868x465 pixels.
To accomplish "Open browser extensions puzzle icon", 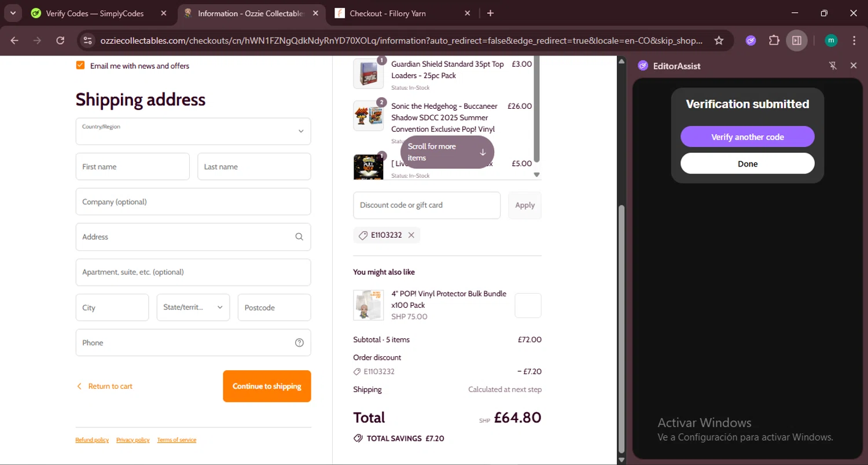I will click(x=774, y=40).
